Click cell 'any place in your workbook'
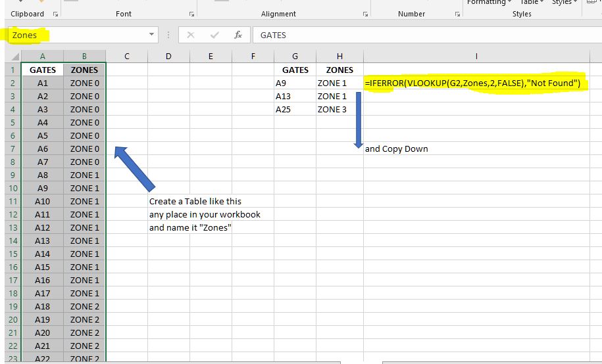The image size is (602, 364). click(x=168, y=214)
